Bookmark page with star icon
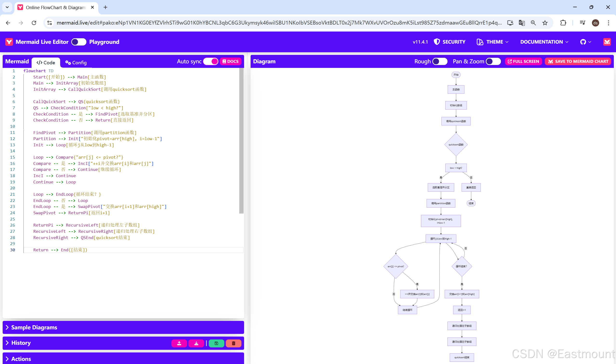The image size is (616, 364). click(x=545, y=23)
